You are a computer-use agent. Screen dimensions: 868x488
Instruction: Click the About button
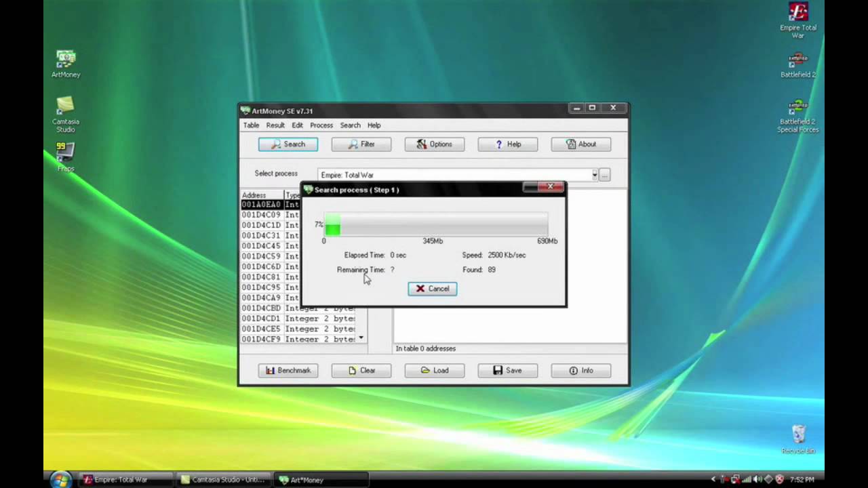(x=580, y=144)
